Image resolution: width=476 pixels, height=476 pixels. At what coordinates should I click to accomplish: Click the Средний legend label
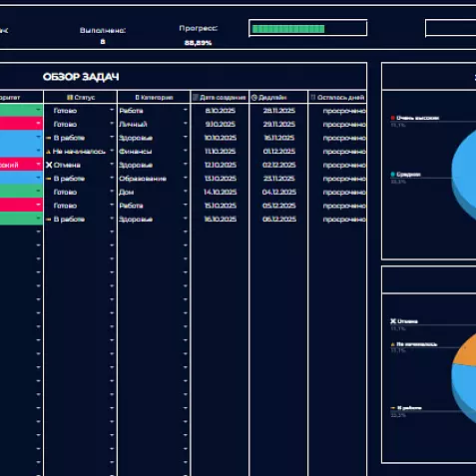pos(409,175)
